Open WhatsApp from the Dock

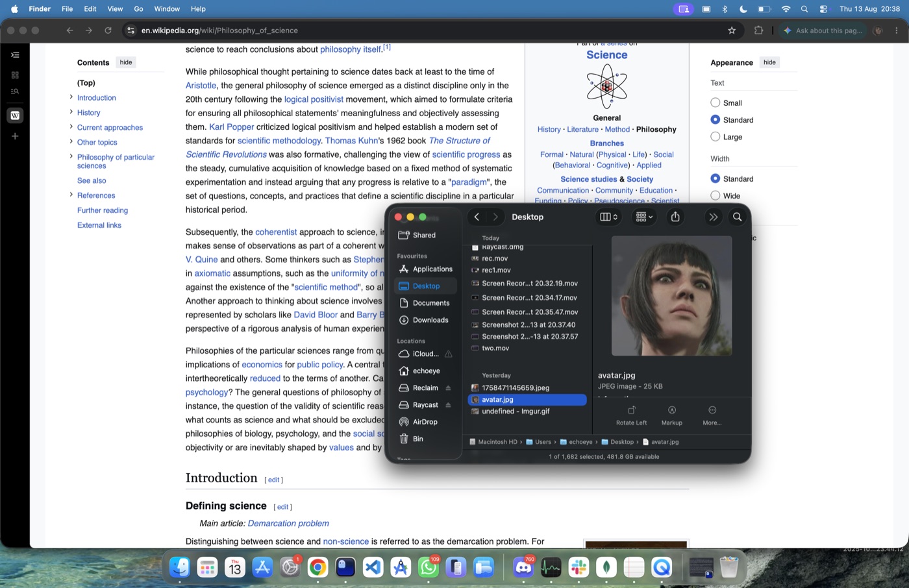[428, 568]
